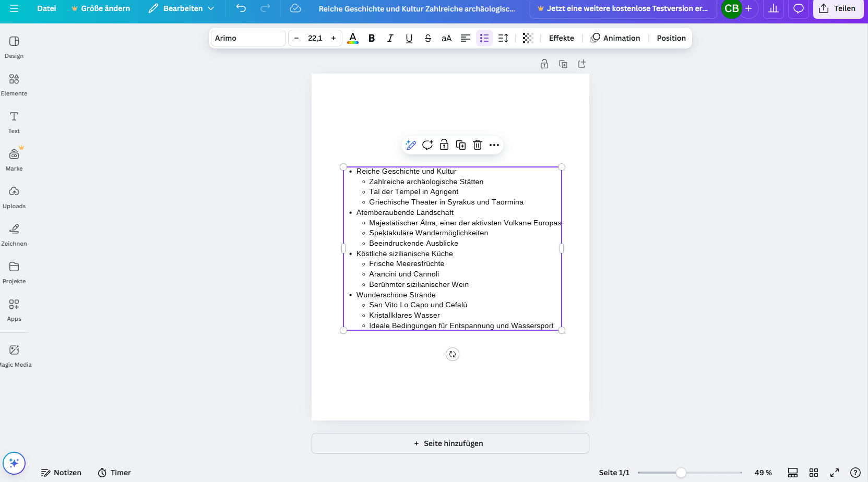
Task: Click the text color icon
Action: (x=353, y=38)
